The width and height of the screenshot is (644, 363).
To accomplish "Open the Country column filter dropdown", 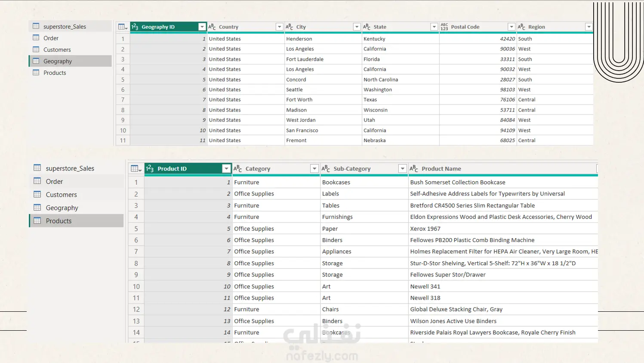I will 279,27.
